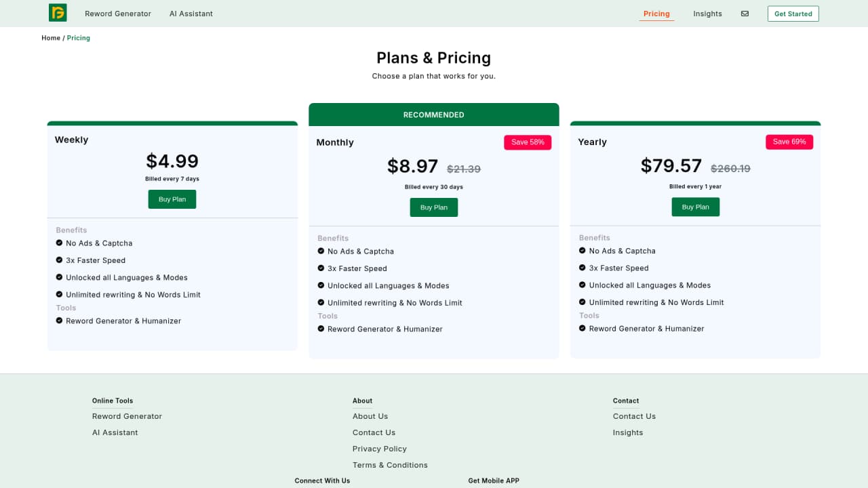Open the envelope contact icon in header
Screen dimensions: 868x488
(x=745, y=14)
